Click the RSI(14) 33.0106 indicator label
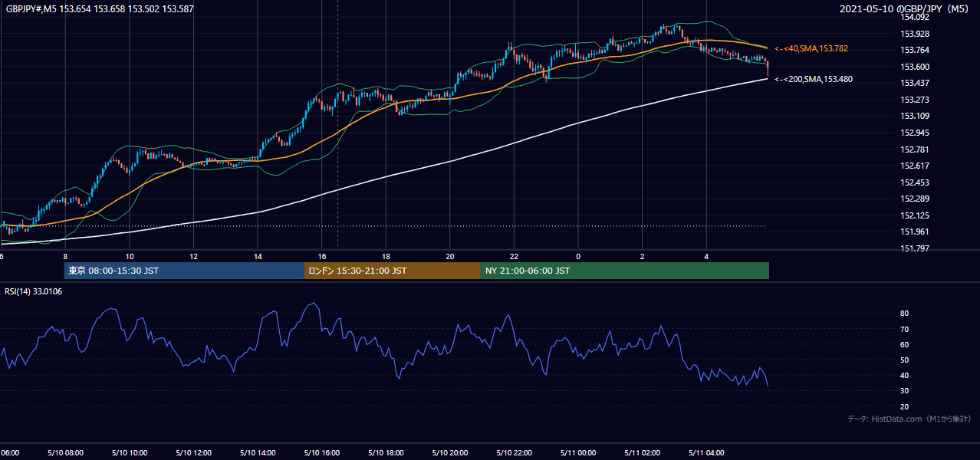 coord(34,291)
